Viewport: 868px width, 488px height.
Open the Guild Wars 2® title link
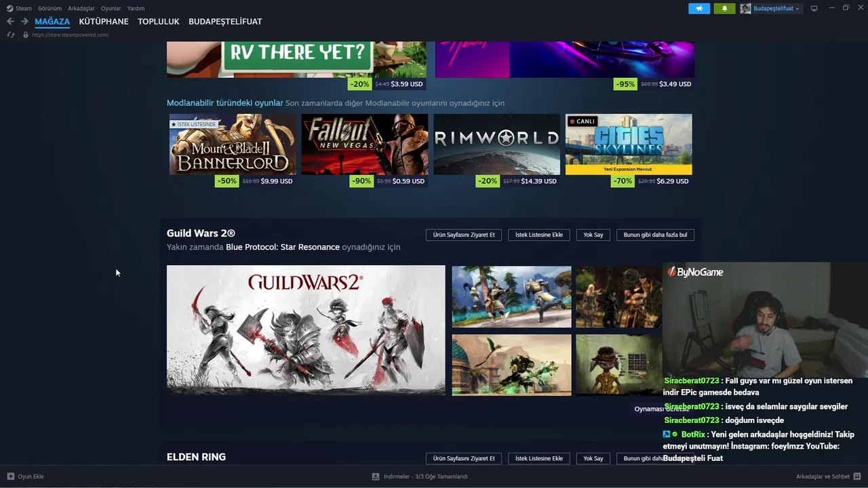(x=201, y=233)
